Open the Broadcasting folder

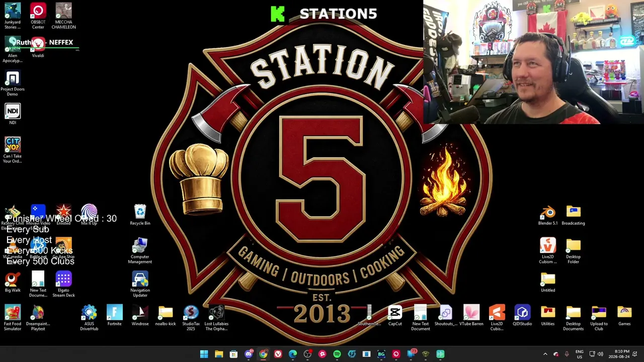click(x=573, y=215)
